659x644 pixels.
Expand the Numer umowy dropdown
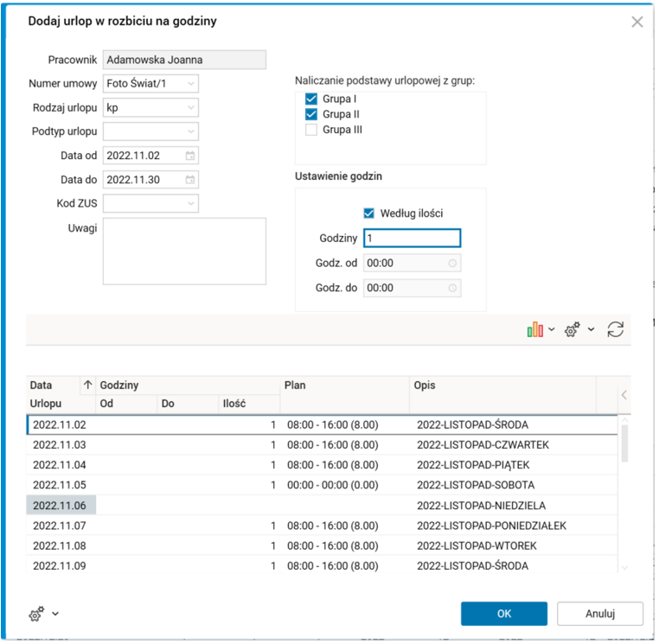pyautogui.click(x=190, y=83)
